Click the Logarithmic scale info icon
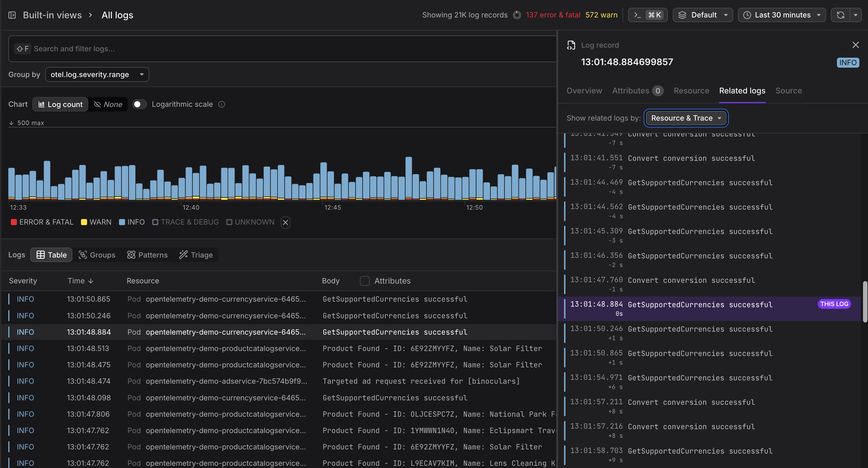The height and width of the screenshot is (468, 868). [221, 105]
